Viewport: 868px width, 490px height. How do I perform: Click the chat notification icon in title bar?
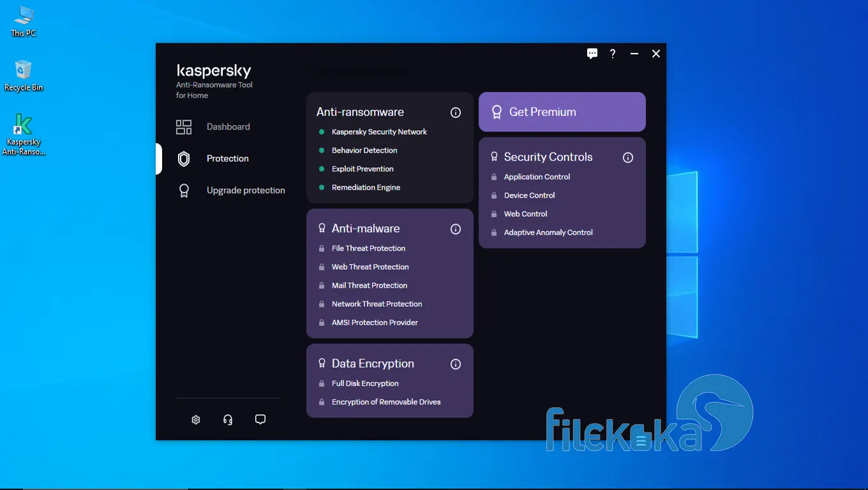(592, 54)
